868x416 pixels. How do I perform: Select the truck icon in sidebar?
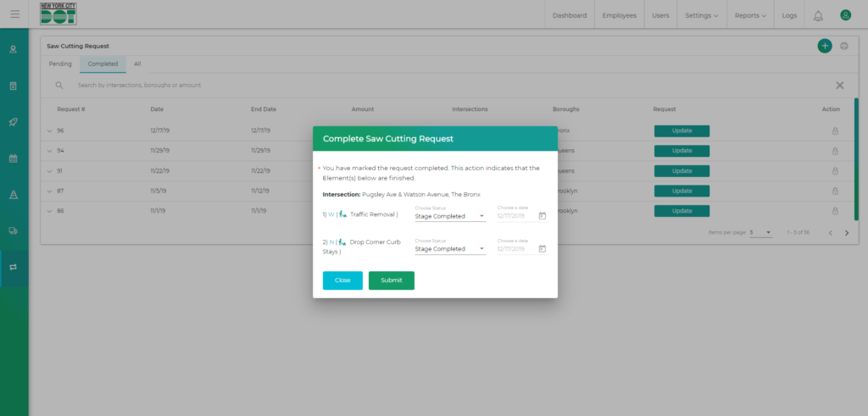coord(14,230)
